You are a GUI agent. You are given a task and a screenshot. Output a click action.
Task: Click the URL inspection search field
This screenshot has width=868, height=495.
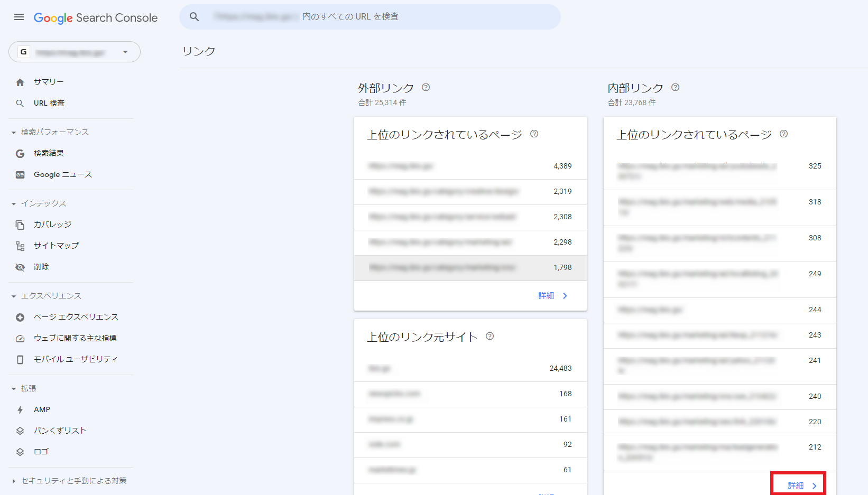coord(370,17)
